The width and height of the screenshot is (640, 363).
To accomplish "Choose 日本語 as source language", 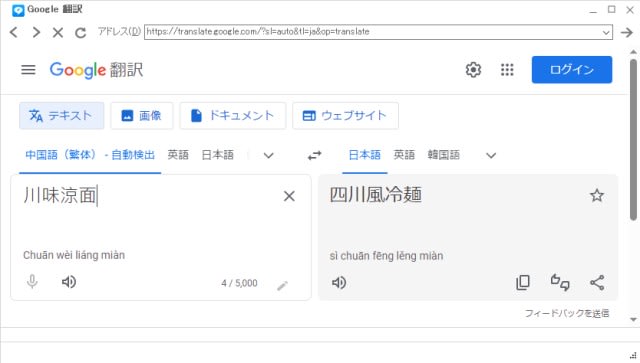I will coord(218,155).
